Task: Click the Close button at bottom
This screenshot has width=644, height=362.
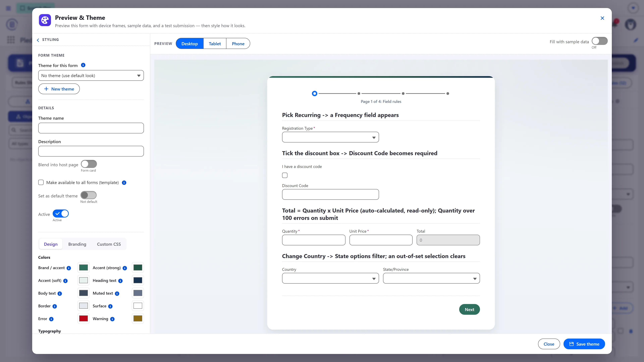Action: [549, 344]
